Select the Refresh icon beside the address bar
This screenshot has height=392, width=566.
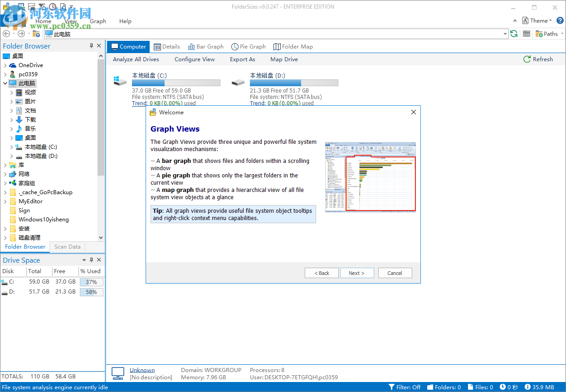pos(514,34)
